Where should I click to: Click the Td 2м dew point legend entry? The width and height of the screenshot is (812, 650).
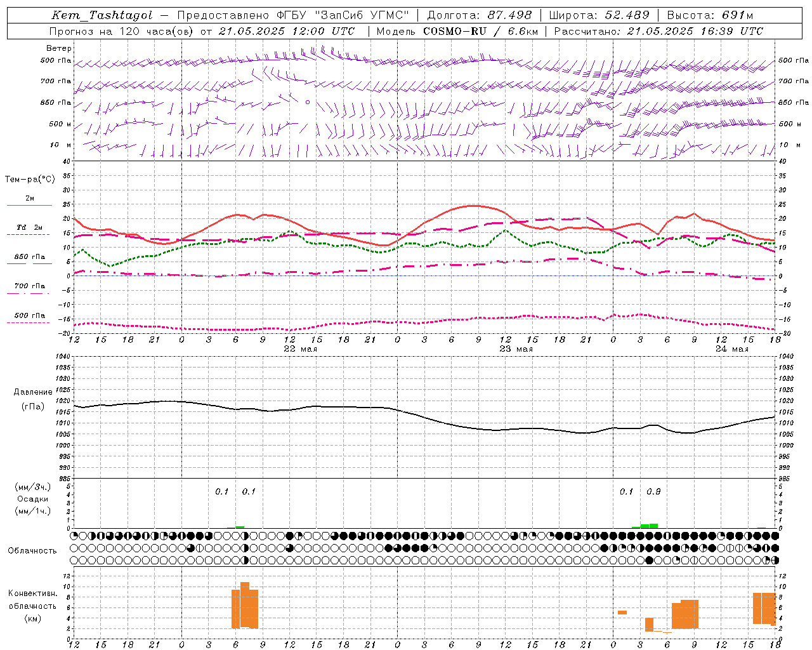(x=29, y=227)
